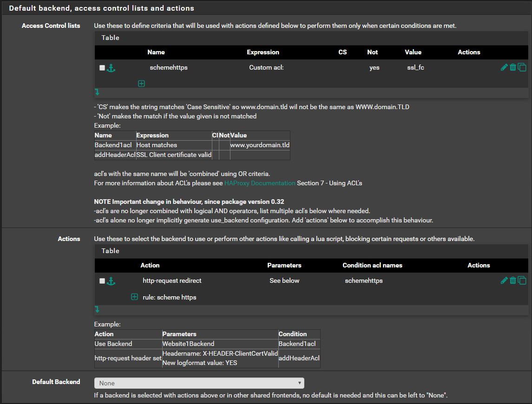This screenshot has height=404, width=532.
Task: Click the ssl_fc value in the ACL table
Action: tap(415, 67)
